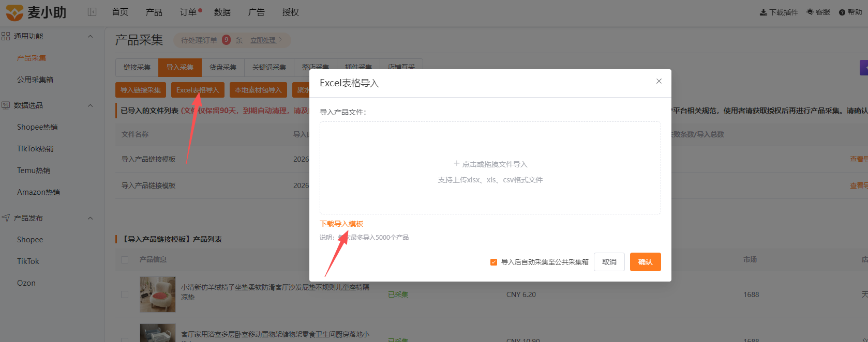This screenshot has height=342, width=868.
Task: Collapse the 数据选品 section
Action: (91, 105)
